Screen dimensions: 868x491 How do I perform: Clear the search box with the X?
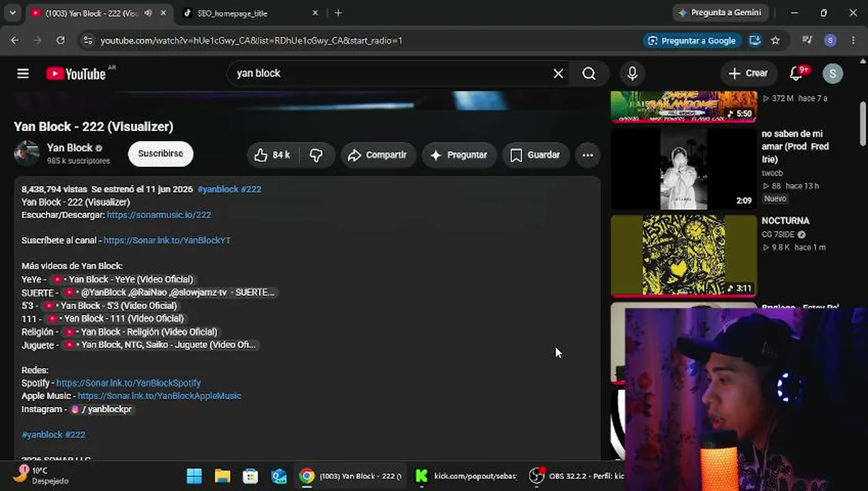558,74
